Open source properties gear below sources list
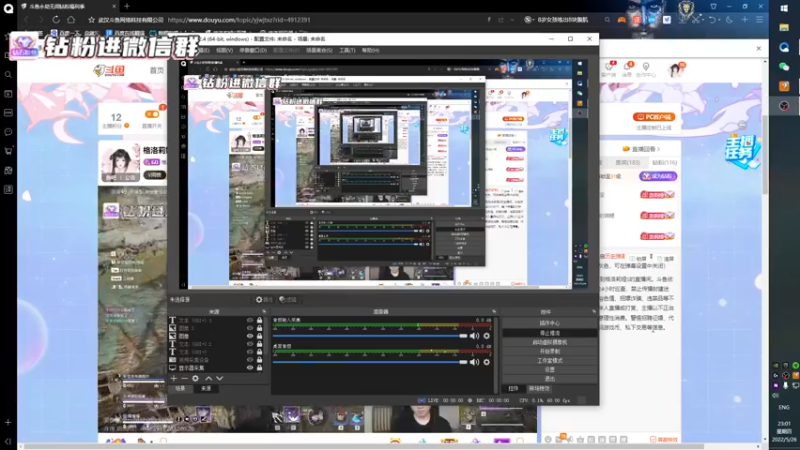This screenshot has width=800, height=450. click(x=195, y=379)
